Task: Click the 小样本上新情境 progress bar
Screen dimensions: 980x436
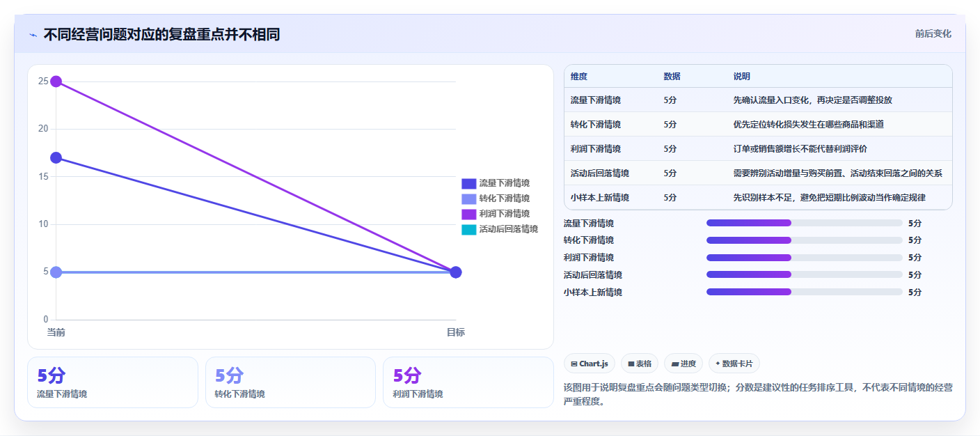Action: tap(805, 293)
